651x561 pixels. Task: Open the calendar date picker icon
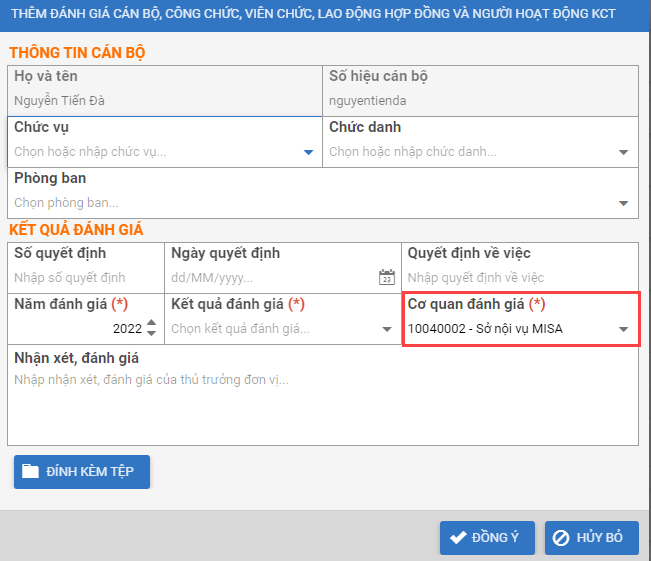[x=386, y=278]
